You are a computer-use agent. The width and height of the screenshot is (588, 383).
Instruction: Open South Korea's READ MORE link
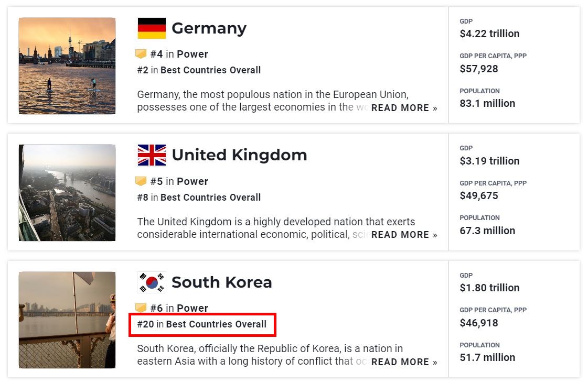[x=404, y=362]
